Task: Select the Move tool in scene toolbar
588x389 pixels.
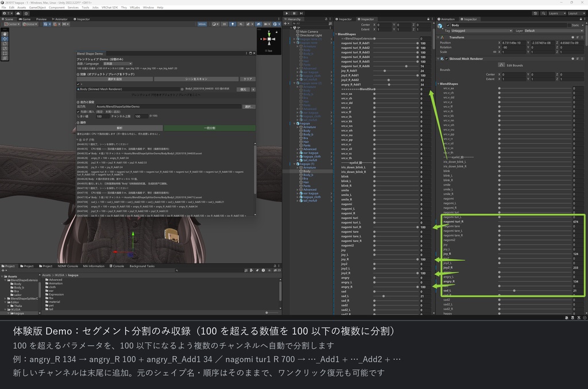Action: [5, 38]
